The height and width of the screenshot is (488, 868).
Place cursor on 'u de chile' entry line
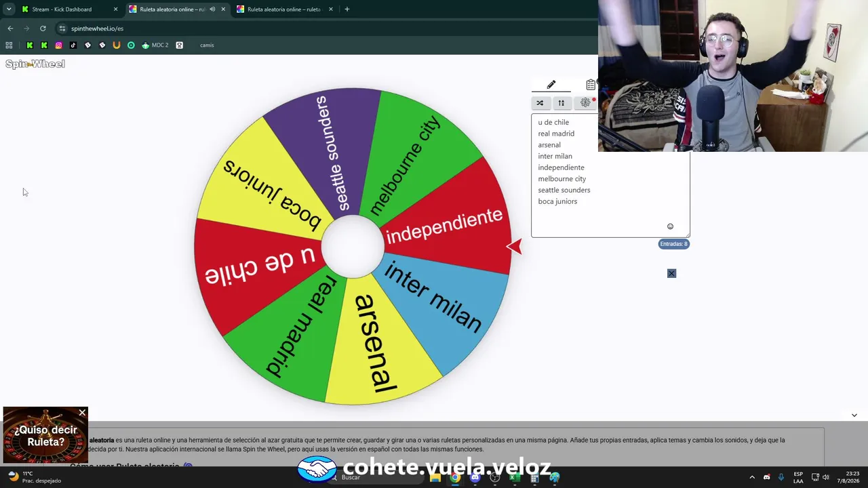tap(553, 122)
